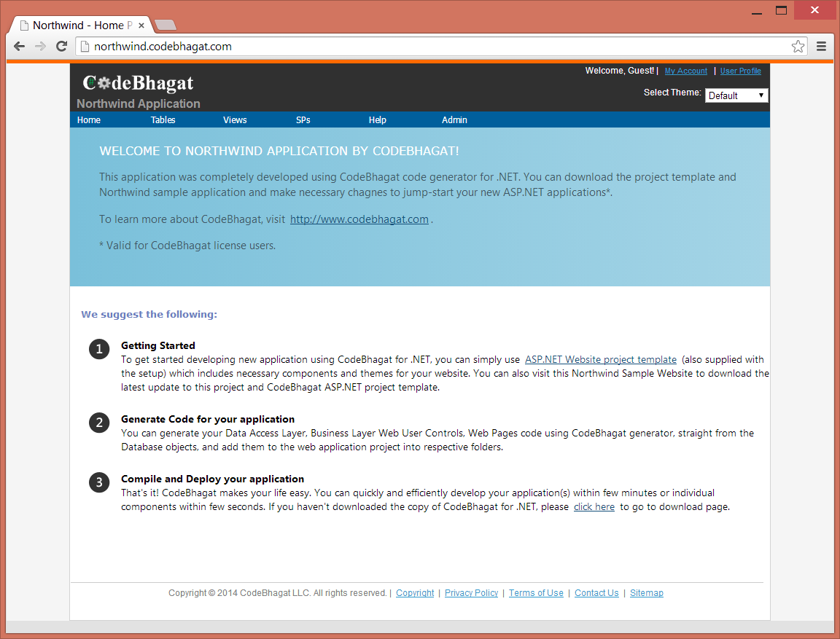
Task: Open the Admin navigation menu
Action: tap(454, 120)
